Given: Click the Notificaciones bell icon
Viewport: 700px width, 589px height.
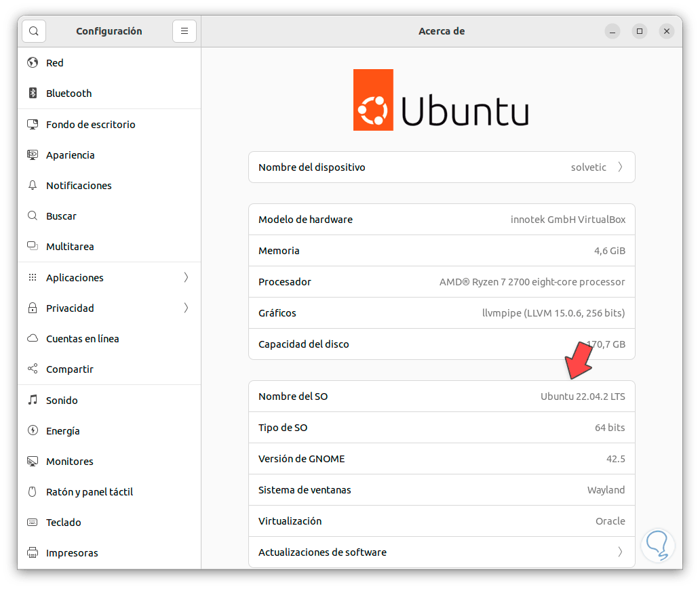Looking at the screenshot, I should [33, 186].
